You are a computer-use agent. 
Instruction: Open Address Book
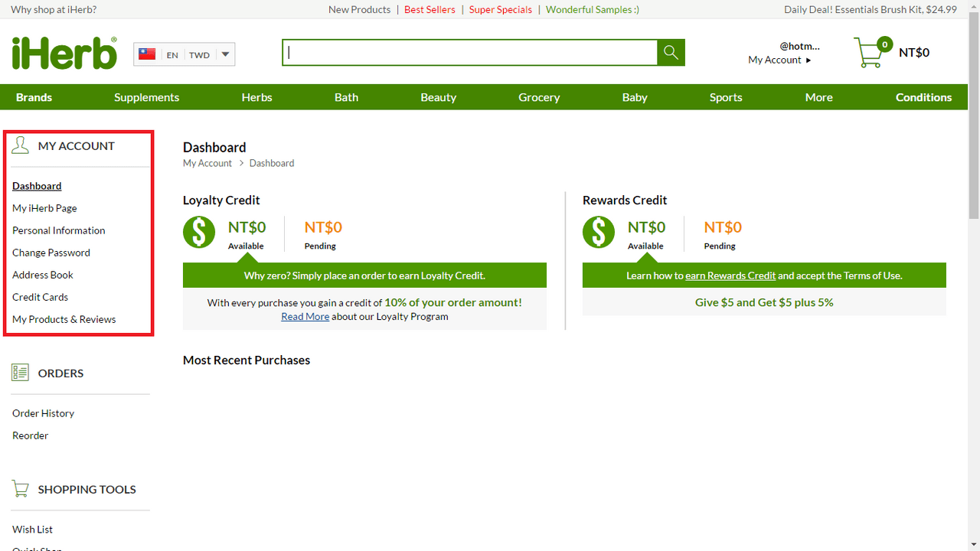coord(43,275)
